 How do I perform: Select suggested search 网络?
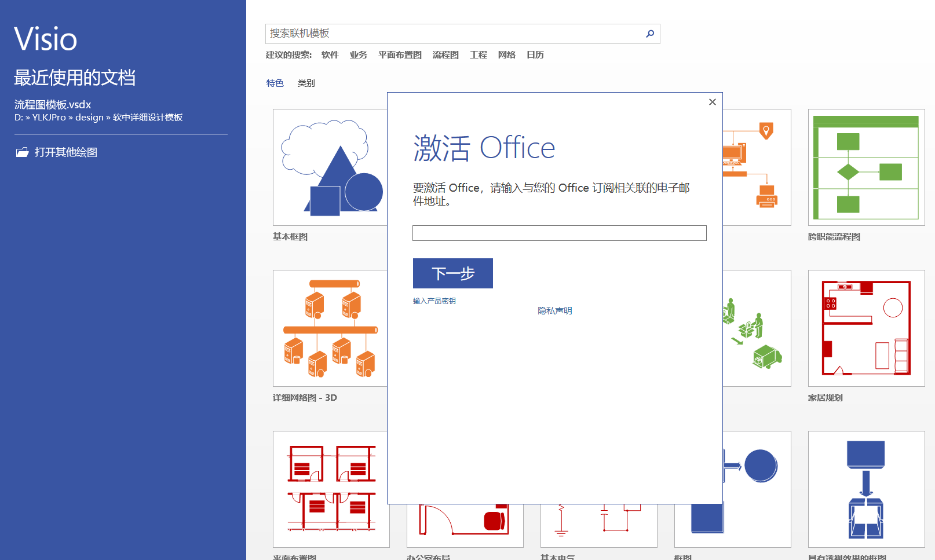(507, 55)
